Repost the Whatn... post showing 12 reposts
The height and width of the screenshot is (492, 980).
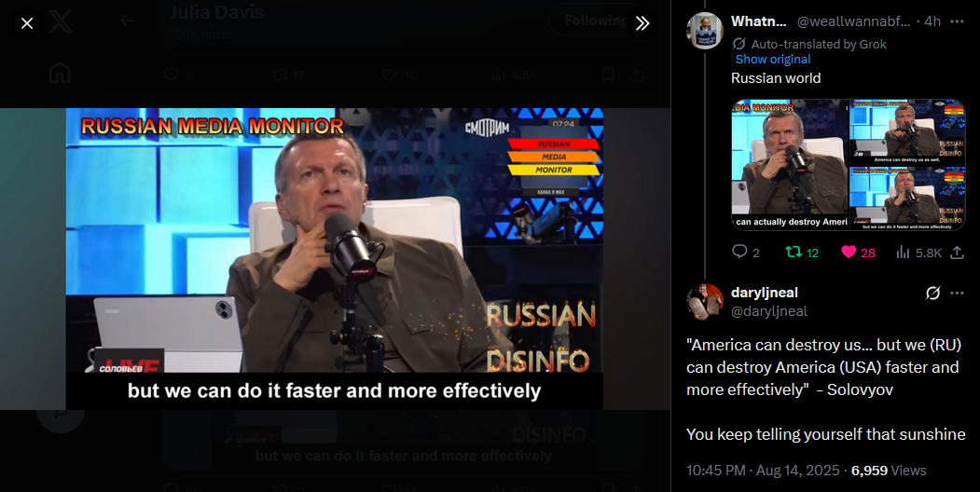[x=794, y=252]
